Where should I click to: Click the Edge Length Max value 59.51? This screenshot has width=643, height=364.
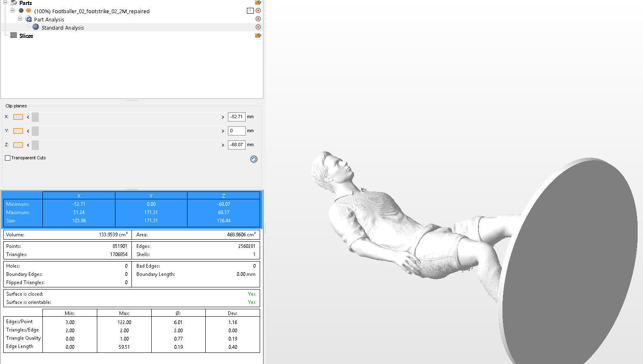click(124, 347)
